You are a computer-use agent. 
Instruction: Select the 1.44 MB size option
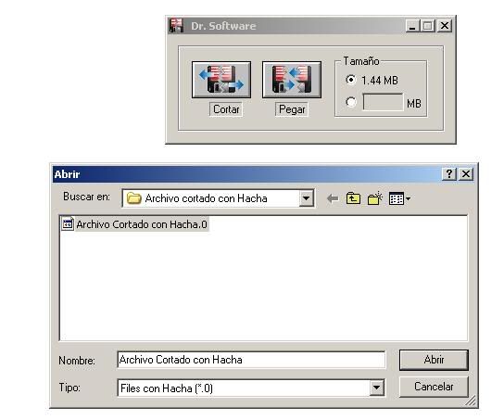[351, 80]
